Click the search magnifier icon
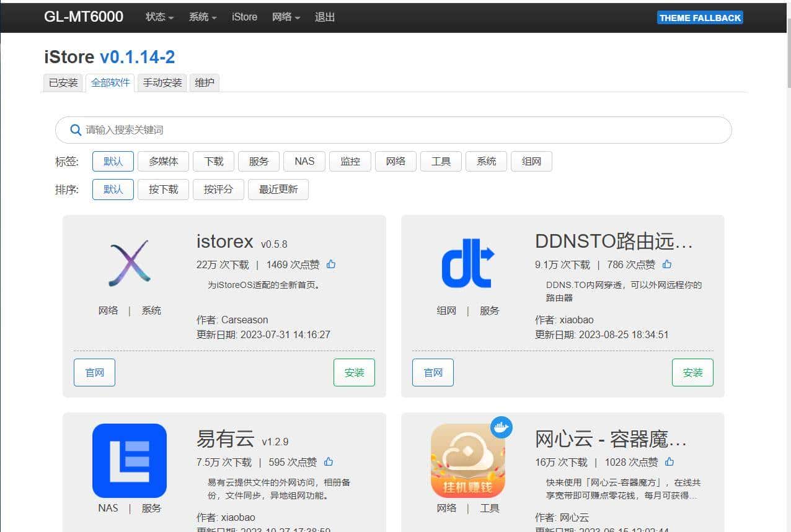The image size is (791, 532). pos(75,130)
